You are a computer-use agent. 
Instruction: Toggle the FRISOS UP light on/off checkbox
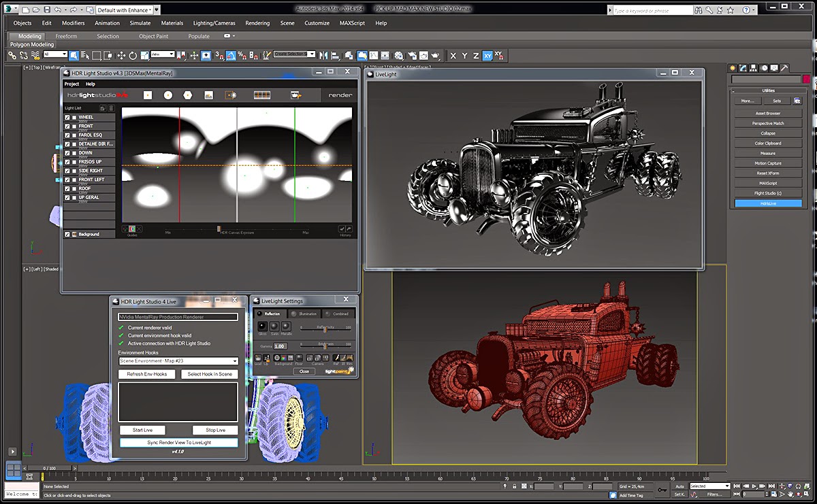(67, 162)
